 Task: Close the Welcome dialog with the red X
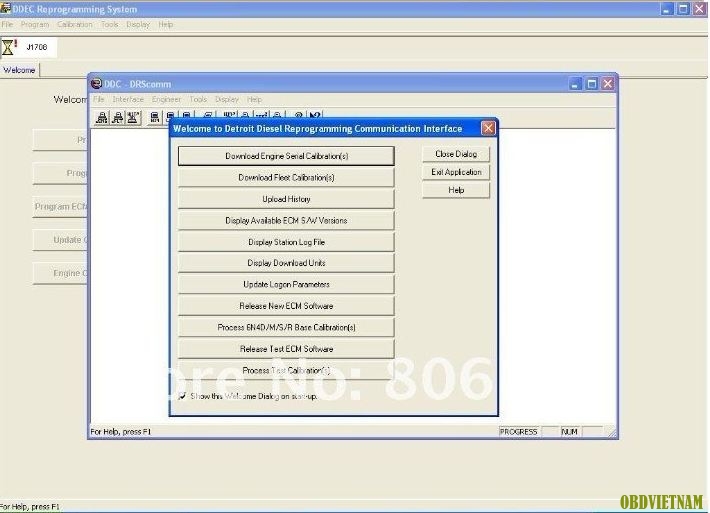click(x=488, y=128)
